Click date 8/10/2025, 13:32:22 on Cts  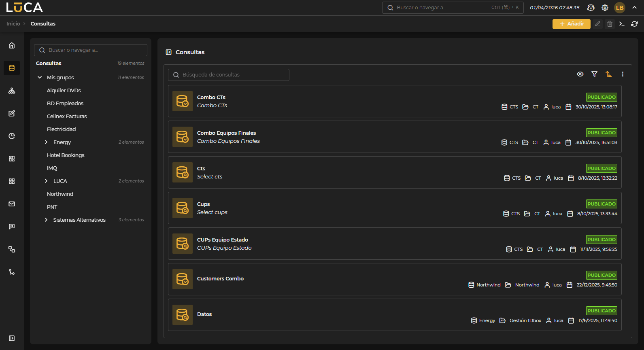[597, 178]
